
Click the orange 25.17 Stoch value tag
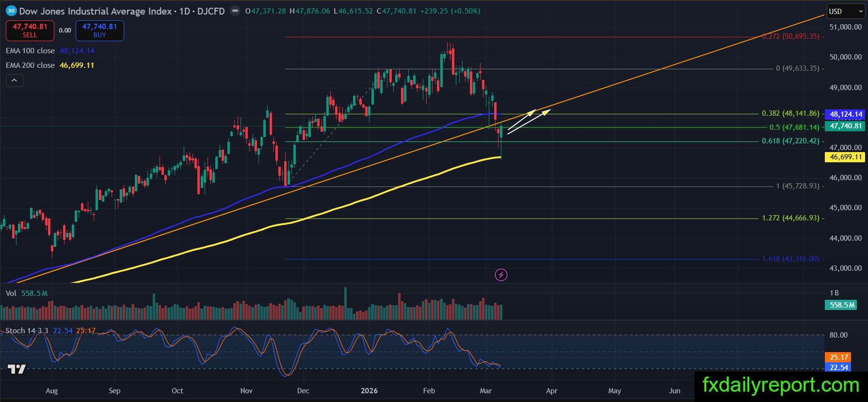tap(839, 357)
